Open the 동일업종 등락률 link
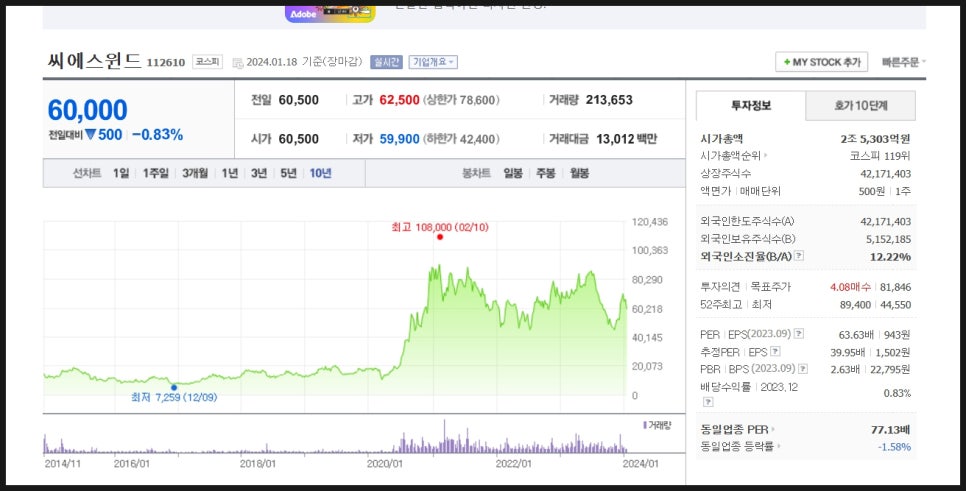The image size is (966, 491). click(740, 446)
